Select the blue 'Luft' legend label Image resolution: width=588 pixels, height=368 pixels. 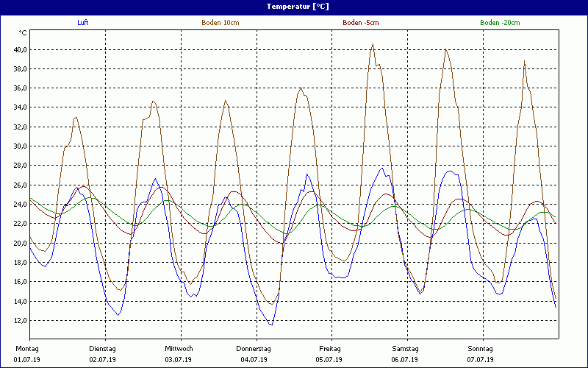83,23
